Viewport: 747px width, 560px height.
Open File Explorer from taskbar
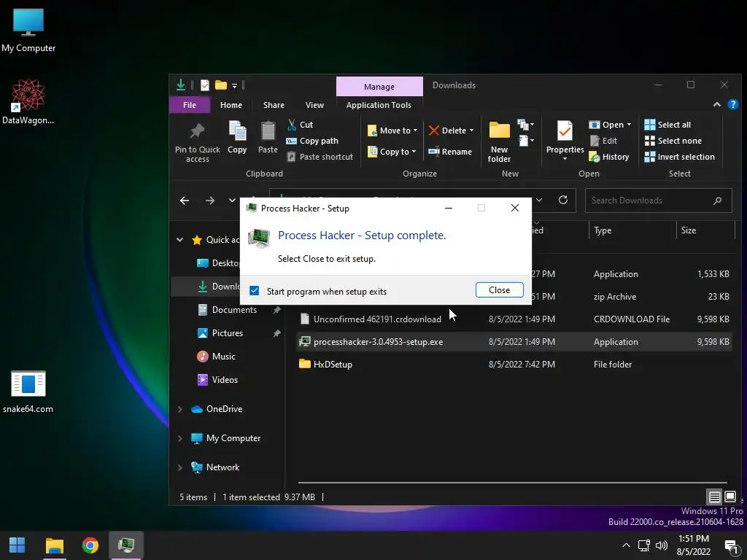[x=54, y=545]
